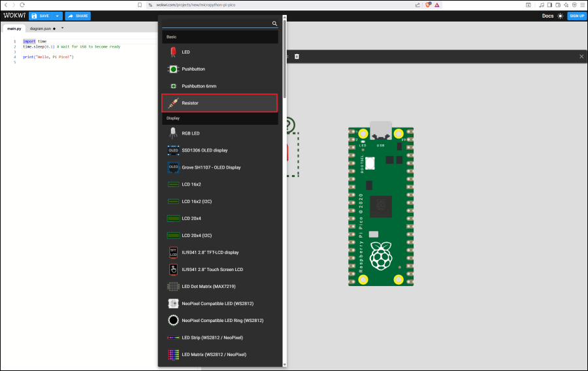The image size is (588, 371).
Task: Reload the page in browser
Action: (22, 5)
